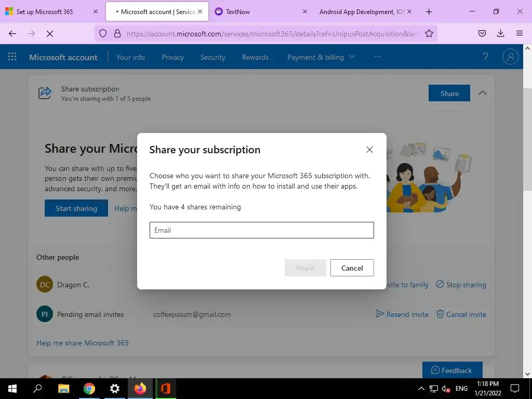
Task: Open Settings gear from the taskbar
Action: [115, 389]
